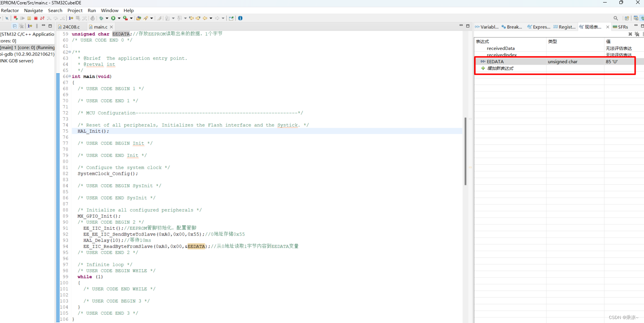This screenshot has width=644, height=323.
Task: Open the Run menu
Action: pyautogui.click(x=92, y=10)
